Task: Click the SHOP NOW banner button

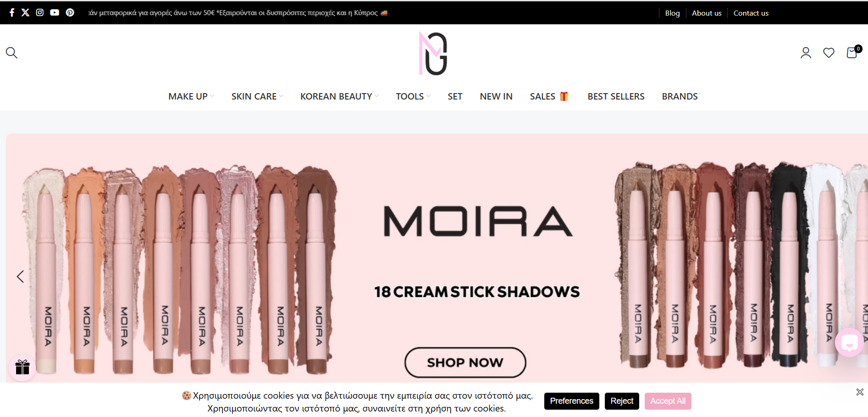Action: pyautogui.click(x=465, y=362)
